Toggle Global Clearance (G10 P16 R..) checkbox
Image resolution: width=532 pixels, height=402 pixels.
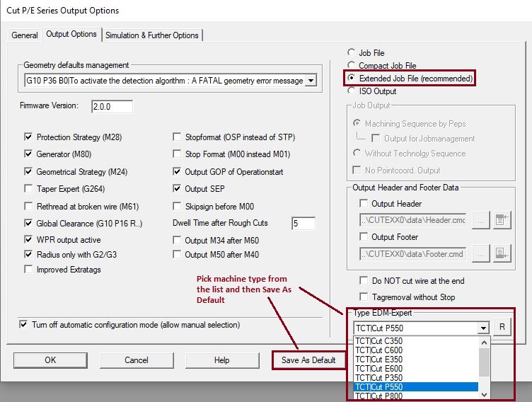point(28,224)
